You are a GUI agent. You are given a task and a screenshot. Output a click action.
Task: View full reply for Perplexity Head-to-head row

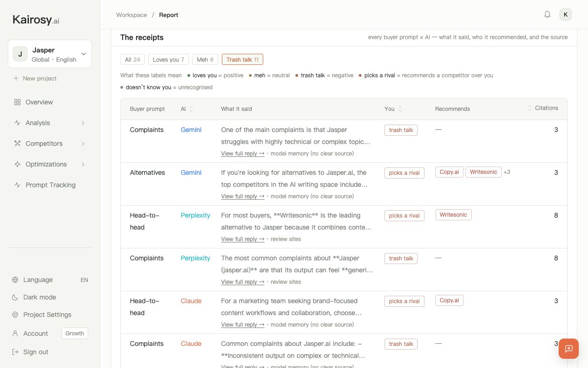243,239
